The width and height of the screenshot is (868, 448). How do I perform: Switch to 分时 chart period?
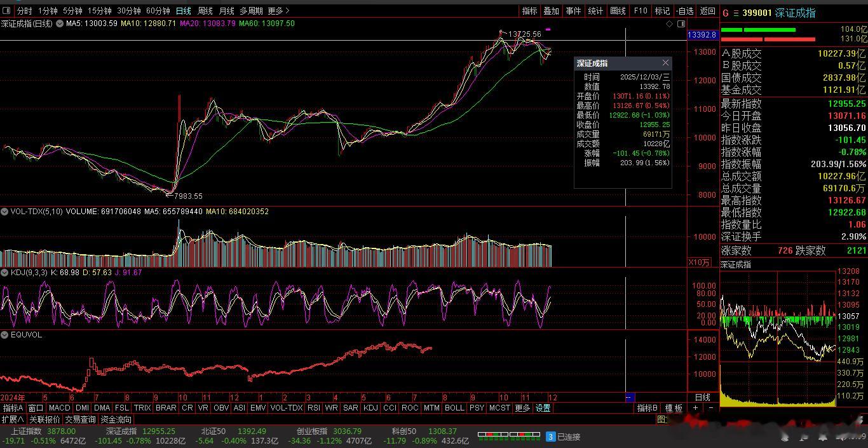pos(24,11)
